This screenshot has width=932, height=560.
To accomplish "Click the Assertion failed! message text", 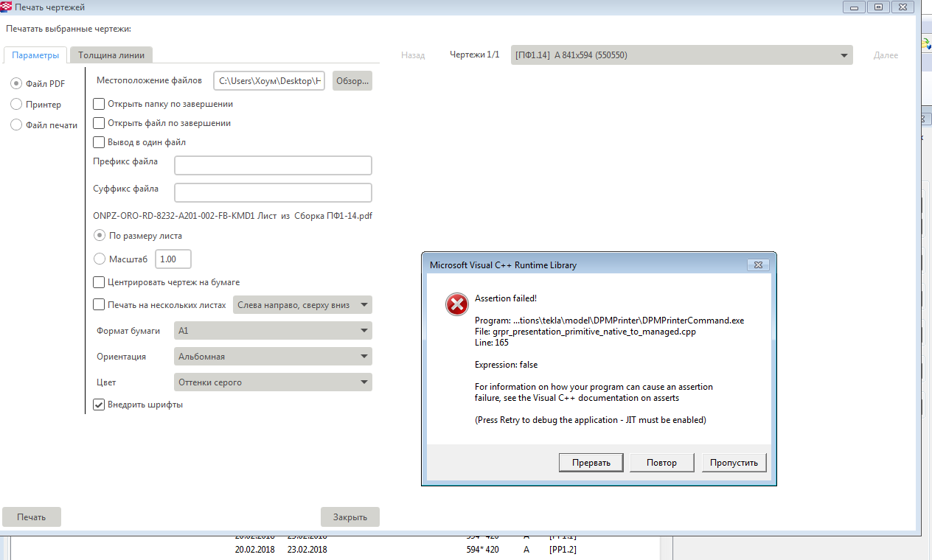I will [x=506, y=298].
